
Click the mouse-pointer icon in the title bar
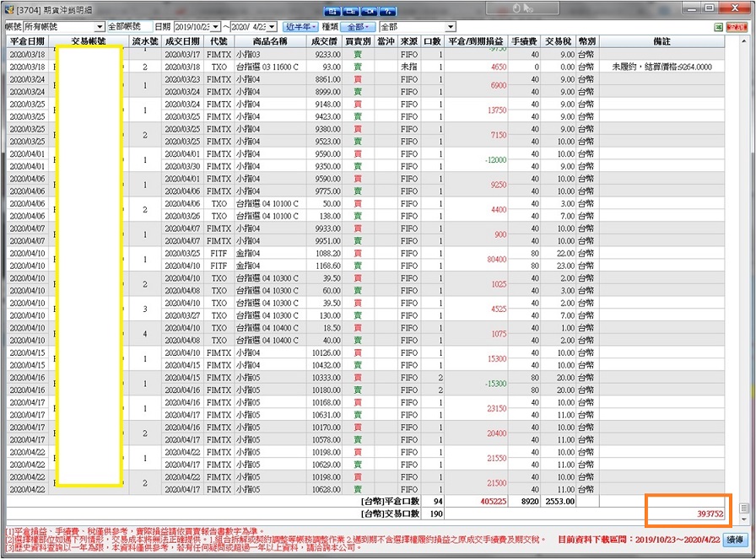coord(528,8)
